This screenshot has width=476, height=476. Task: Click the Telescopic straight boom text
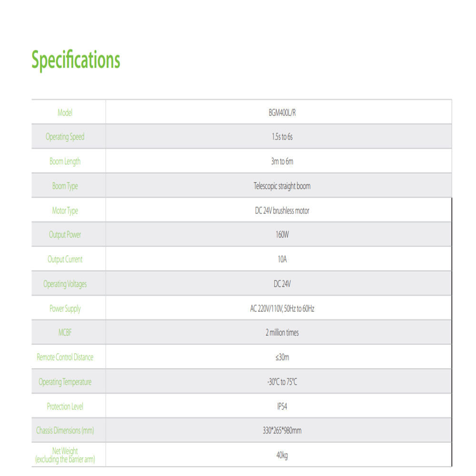coord(282,186)
